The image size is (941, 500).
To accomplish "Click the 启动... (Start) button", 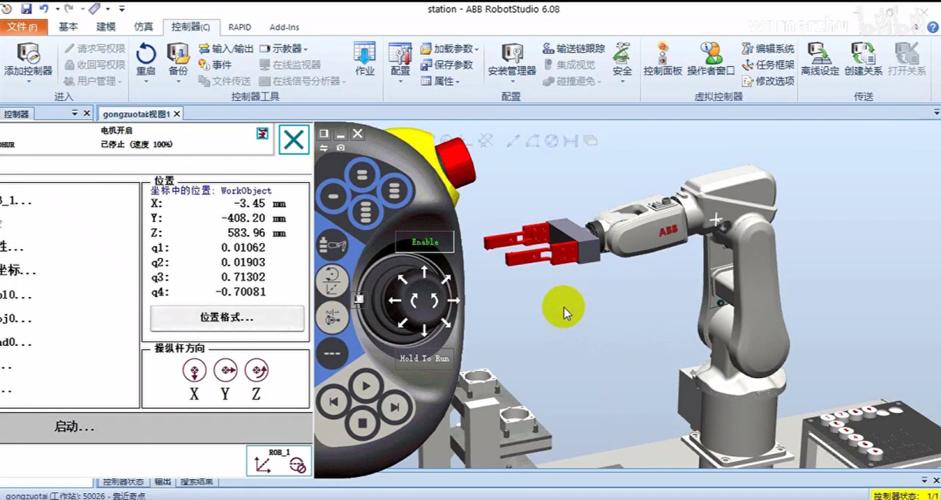I will click(75, 427).
